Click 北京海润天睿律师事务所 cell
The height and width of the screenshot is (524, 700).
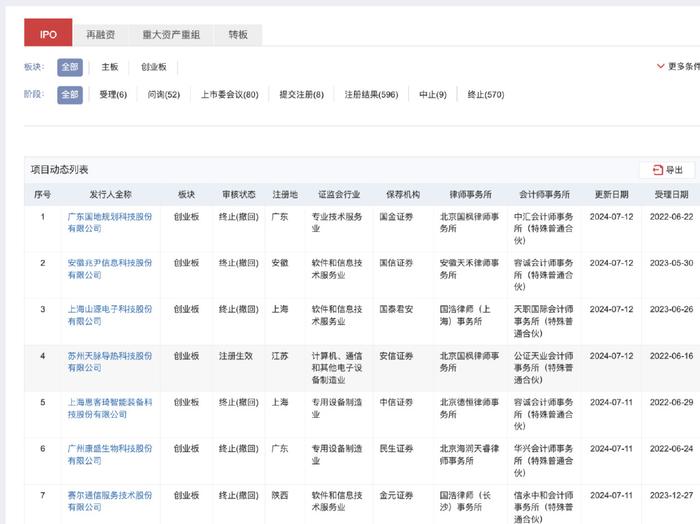click(x=469, y=454)
